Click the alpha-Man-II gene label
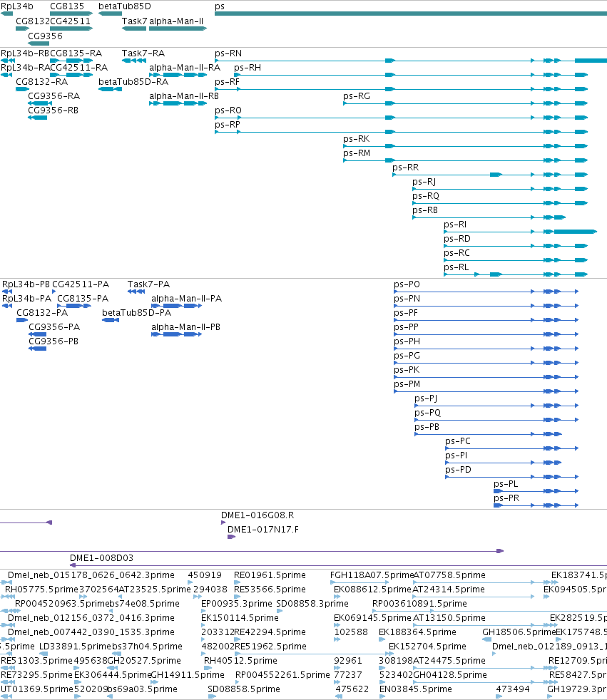The width and height of the screenshot is (607, 700). coord(176,21)
